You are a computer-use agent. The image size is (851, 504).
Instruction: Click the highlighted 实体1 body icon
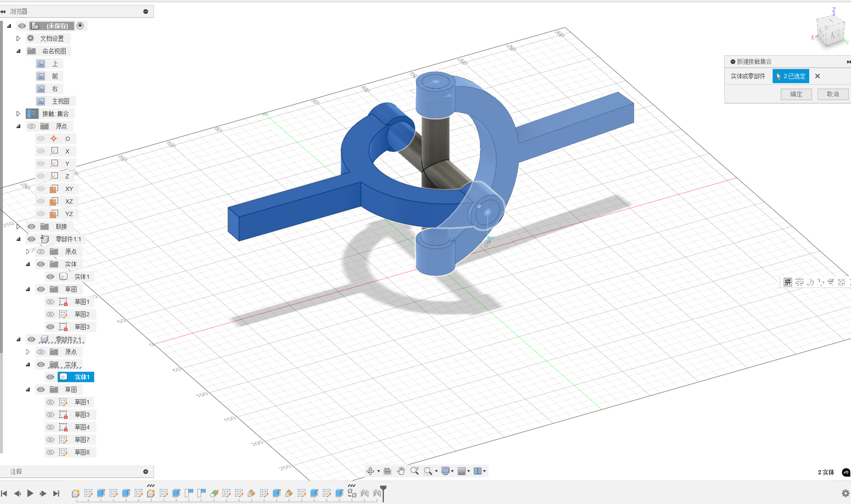pos(63,377)
